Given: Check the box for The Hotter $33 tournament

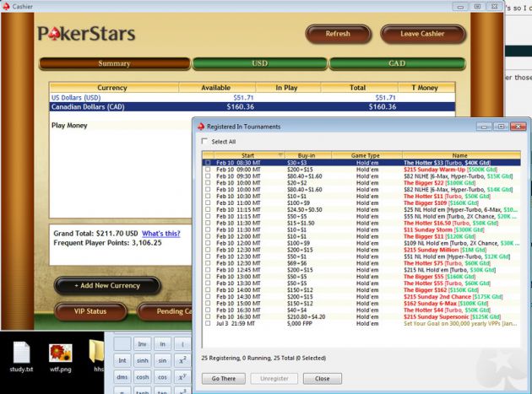Looking at the screenshot, I should [208, 163].
